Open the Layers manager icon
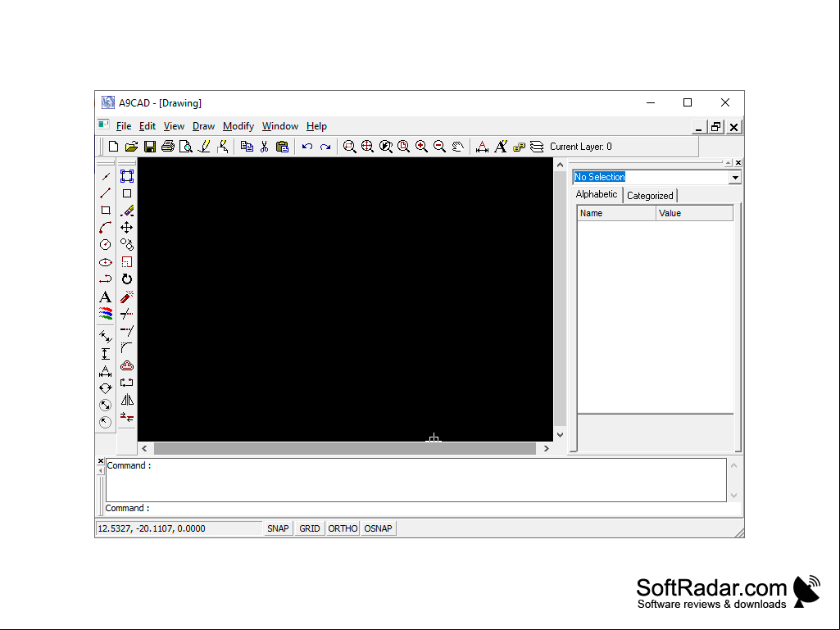The image size is (840, 630). [x=537, y=147]
